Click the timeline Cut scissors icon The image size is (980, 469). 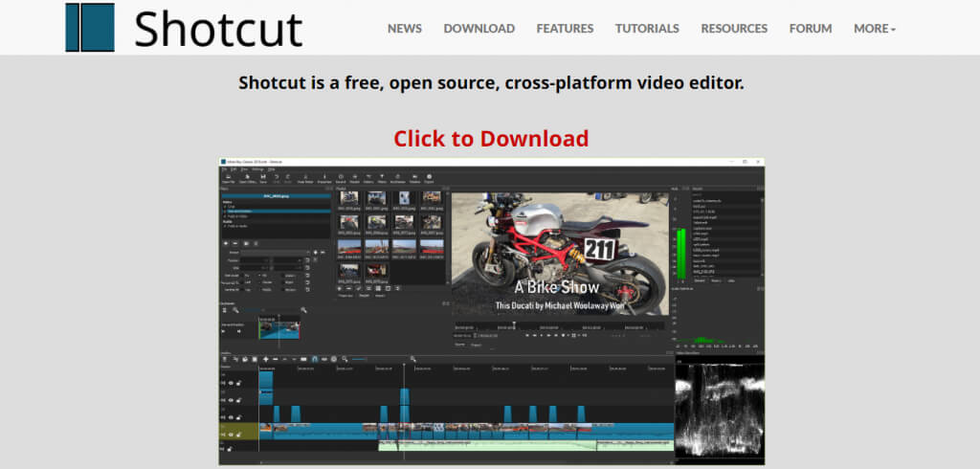click(x=235, y=360)
